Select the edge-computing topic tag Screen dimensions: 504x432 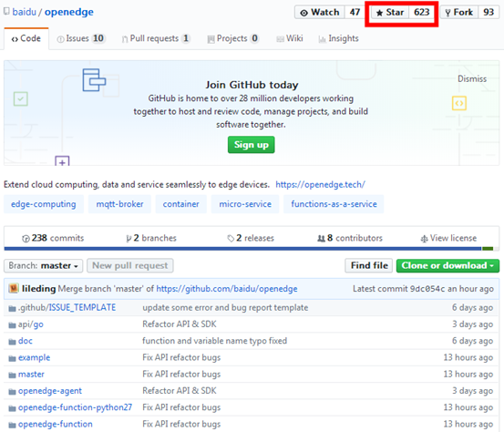pyautogui.click(x=44, y=204)
